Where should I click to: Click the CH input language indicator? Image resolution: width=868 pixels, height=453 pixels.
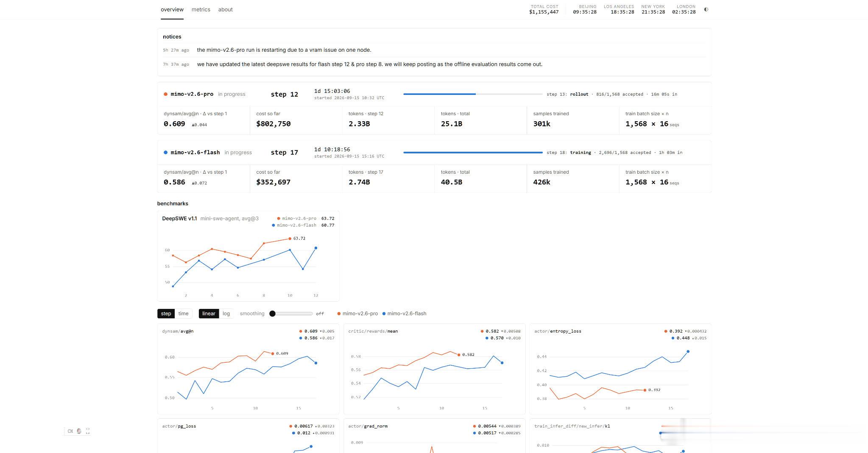(70, 431)
